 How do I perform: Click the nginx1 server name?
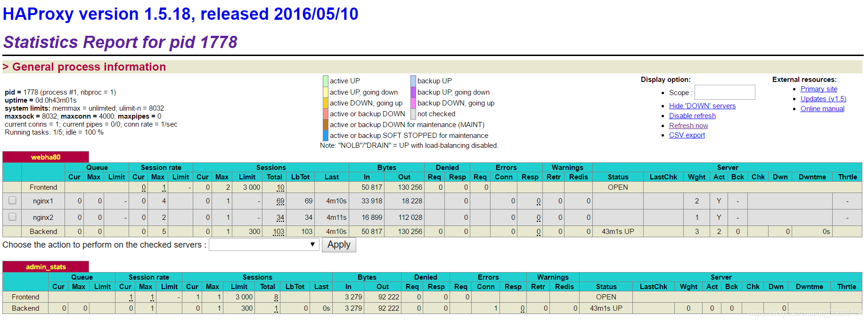click(x=43, y=201)
